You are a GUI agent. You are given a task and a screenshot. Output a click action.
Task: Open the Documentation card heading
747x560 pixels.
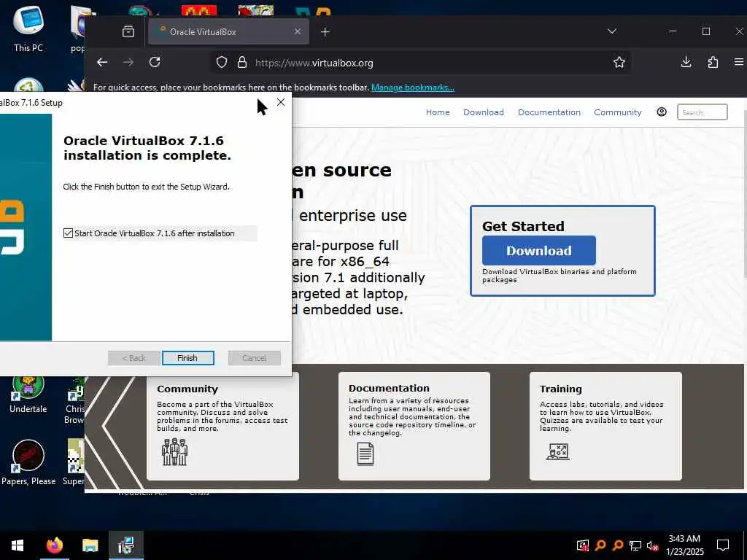coord(389,388)
